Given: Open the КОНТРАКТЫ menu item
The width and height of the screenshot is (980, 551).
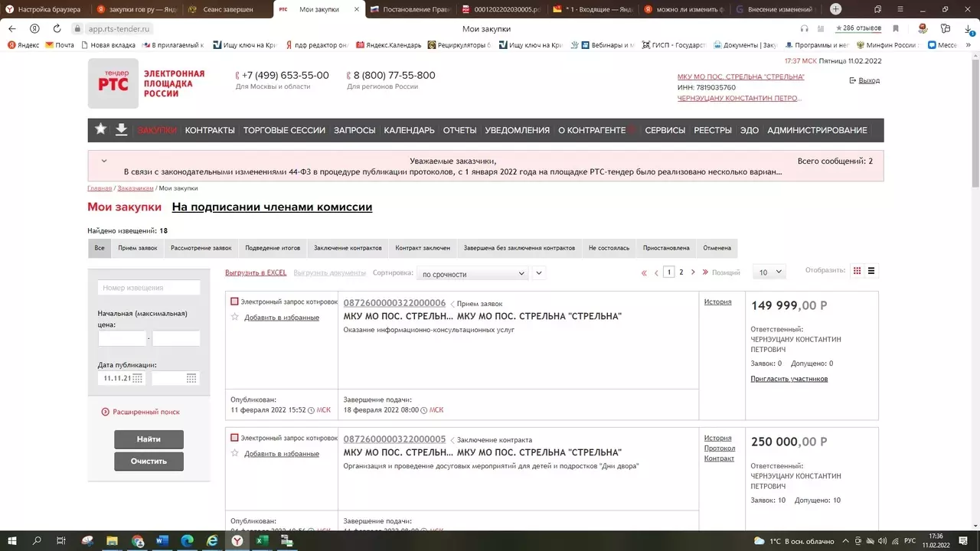Looking at the screenshot, I should [x=210, y=130].
